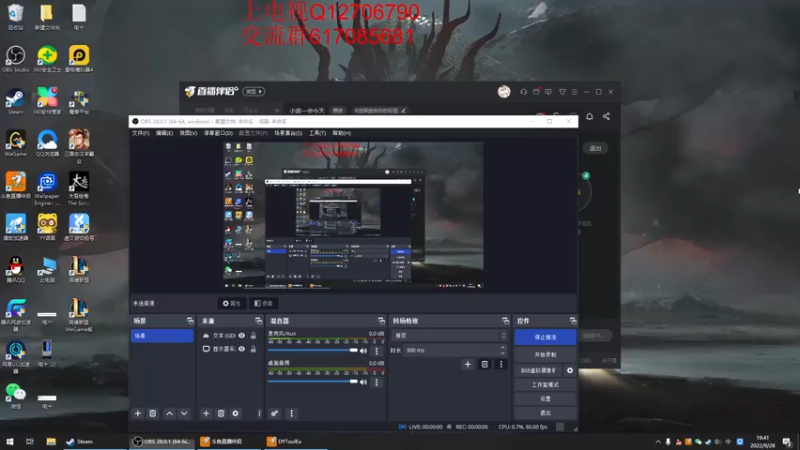Open Steam from the taskbar

[80, 442]
